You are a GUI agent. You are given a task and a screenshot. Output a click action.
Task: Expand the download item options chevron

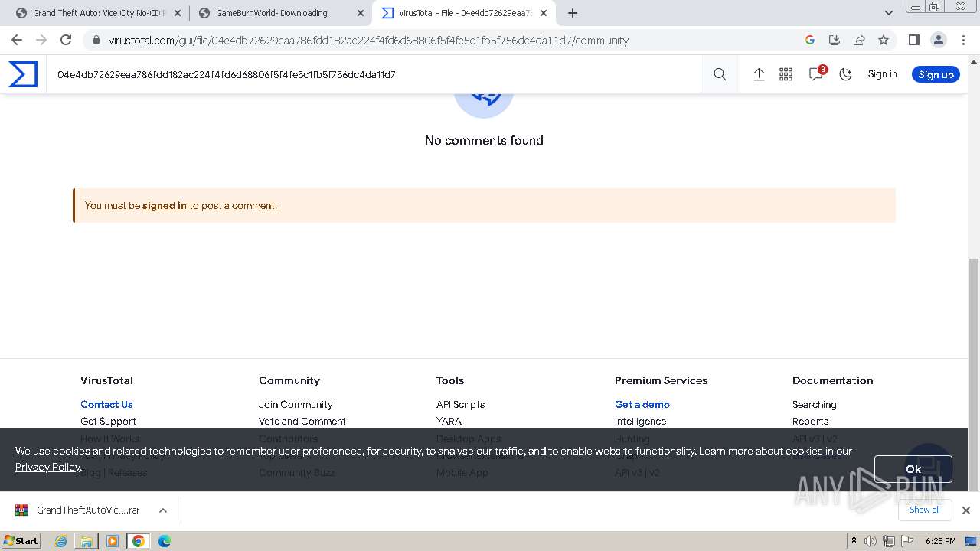pos(163,510)
